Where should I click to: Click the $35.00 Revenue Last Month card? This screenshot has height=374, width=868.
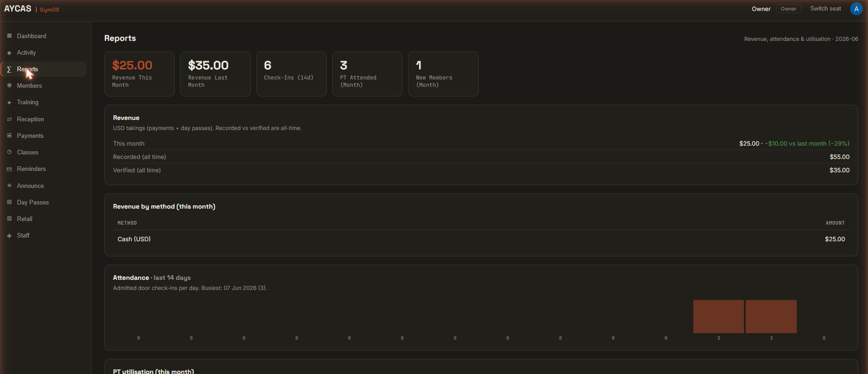coord(216,74)
